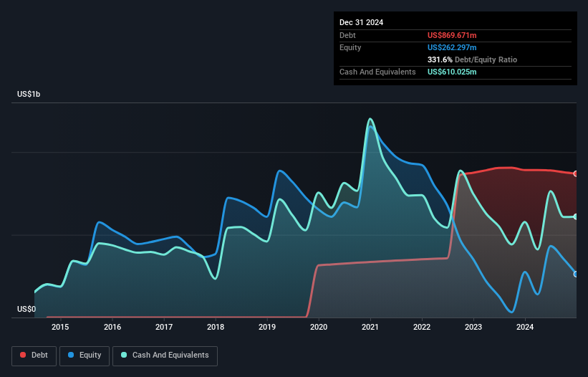Image resolution: width=588 pixels, height=377 pixels.
Task: Click the 2016 x-axis label
Action: [x=112, y=327]
